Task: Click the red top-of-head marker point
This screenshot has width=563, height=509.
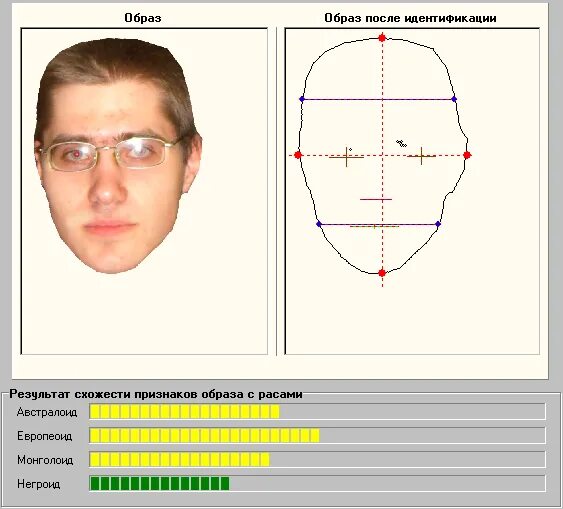Action: click(x=382, y=38)
